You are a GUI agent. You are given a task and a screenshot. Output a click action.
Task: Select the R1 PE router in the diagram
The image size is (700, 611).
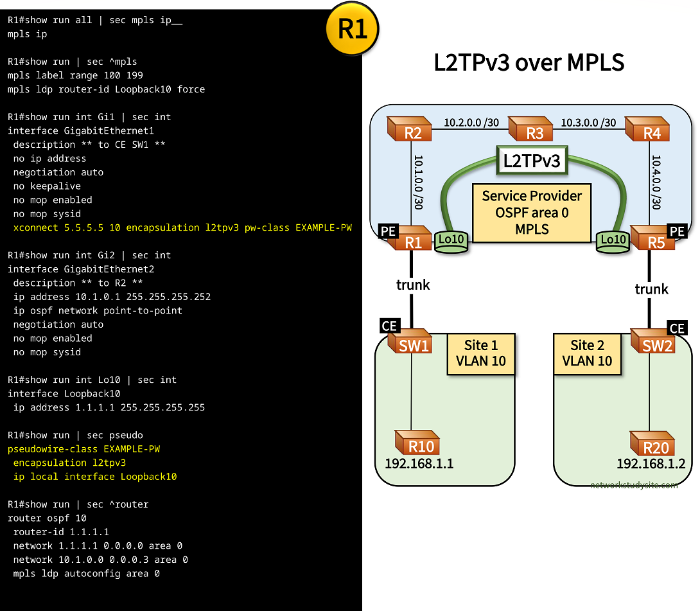pos(408,239)
